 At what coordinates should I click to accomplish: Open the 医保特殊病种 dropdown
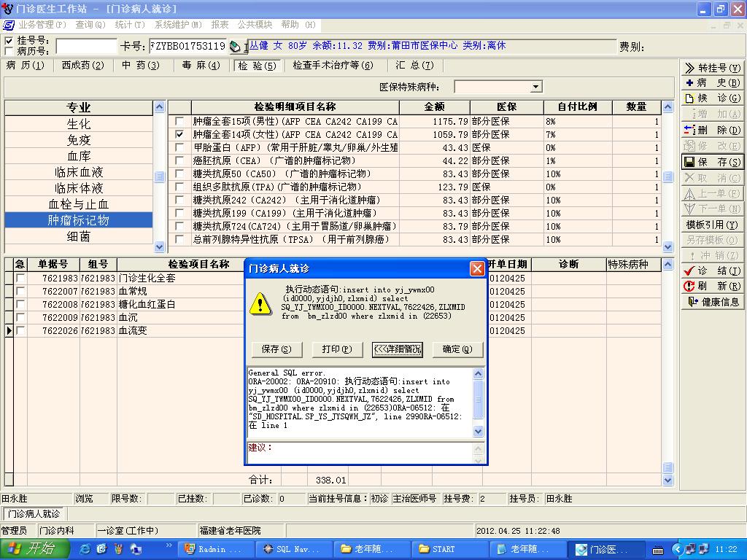coord(536,87)
